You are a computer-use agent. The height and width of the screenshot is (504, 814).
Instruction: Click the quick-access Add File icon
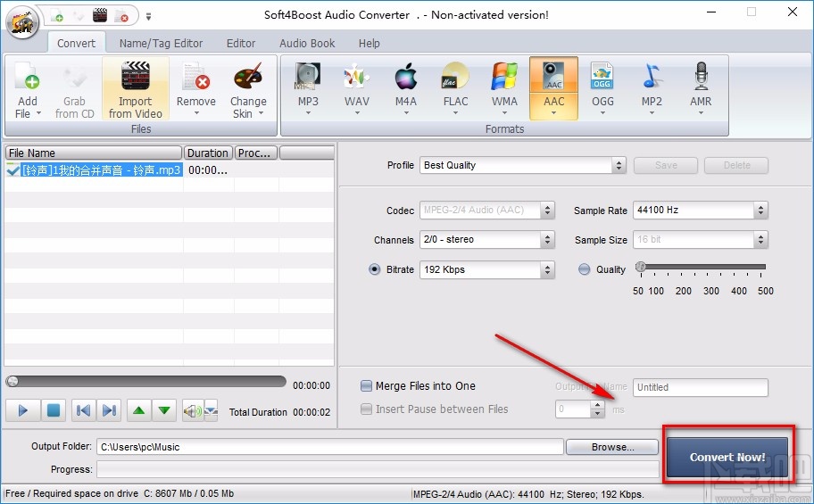click(x=56, y=15)
